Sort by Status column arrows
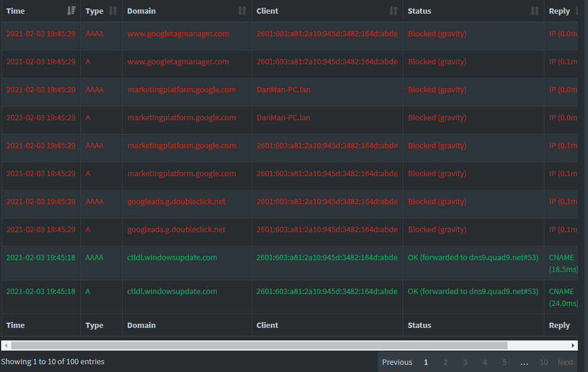The width and height of the screenshot is (588, 372). pos(534,11)
